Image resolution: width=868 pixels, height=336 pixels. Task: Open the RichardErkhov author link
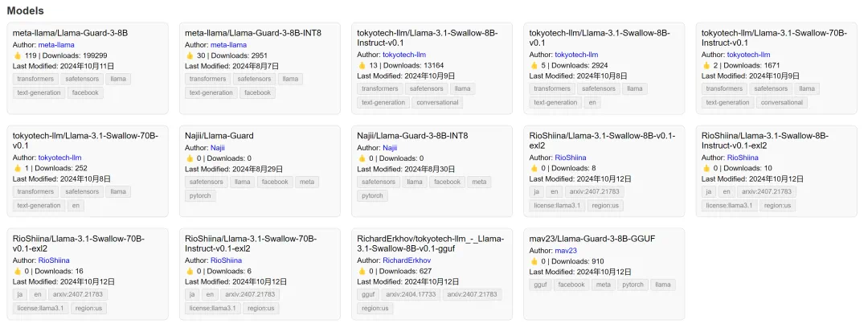coord(406,260)
